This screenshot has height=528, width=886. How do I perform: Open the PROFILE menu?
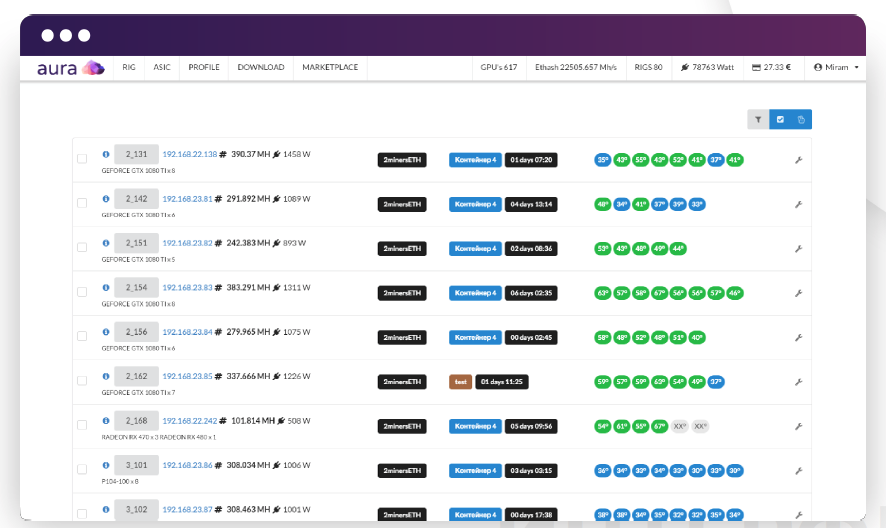(x=204, y=67)
